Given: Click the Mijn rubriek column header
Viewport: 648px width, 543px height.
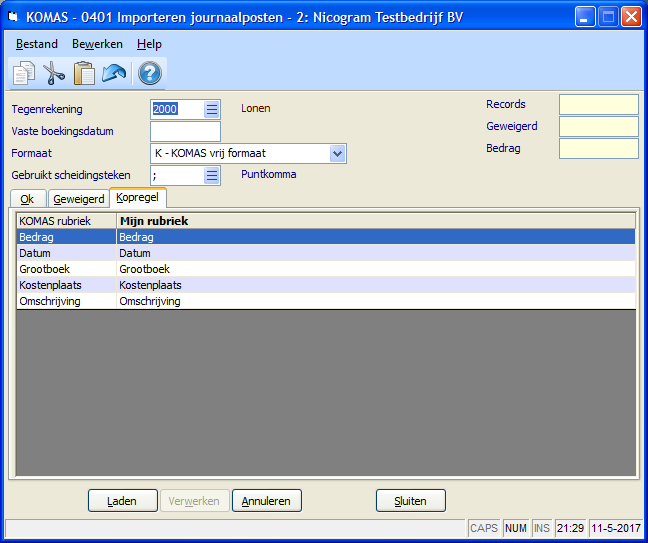Looking at the screenshot, I should coord(376,221).
